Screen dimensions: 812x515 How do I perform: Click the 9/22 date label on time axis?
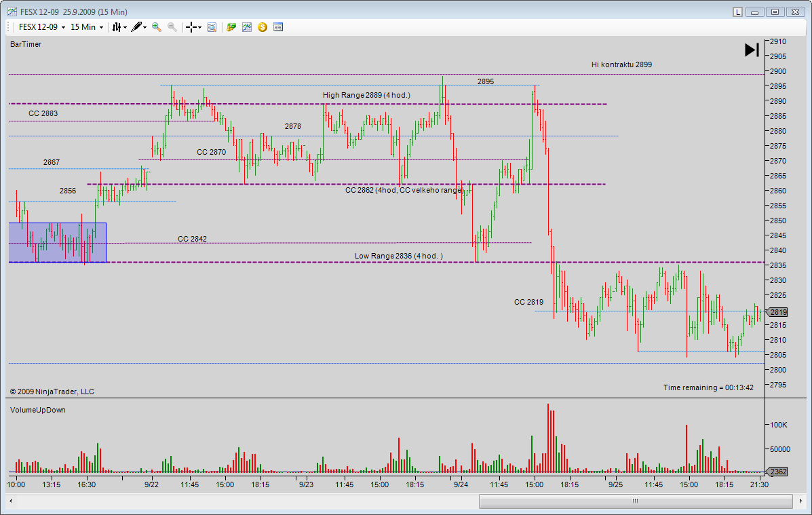pos(151,484)
